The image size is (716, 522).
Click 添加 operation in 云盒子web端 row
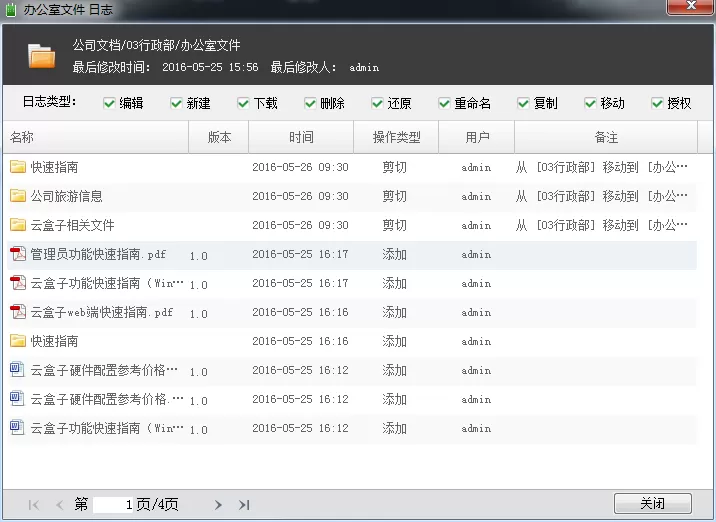pyautogui.click(x=395, y=312)
